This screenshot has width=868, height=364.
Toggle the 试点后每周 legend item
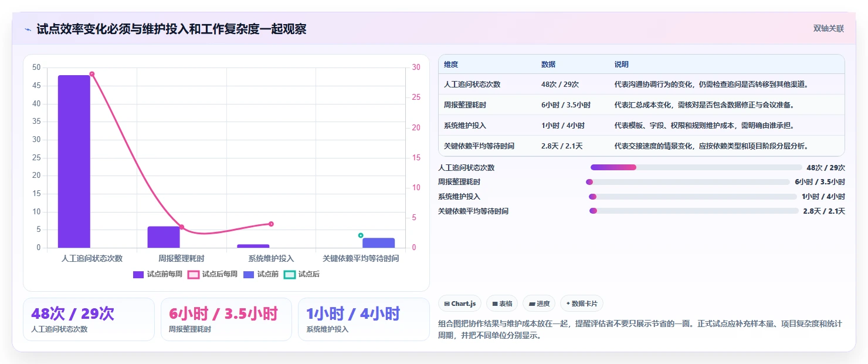[x=212, y=274]
